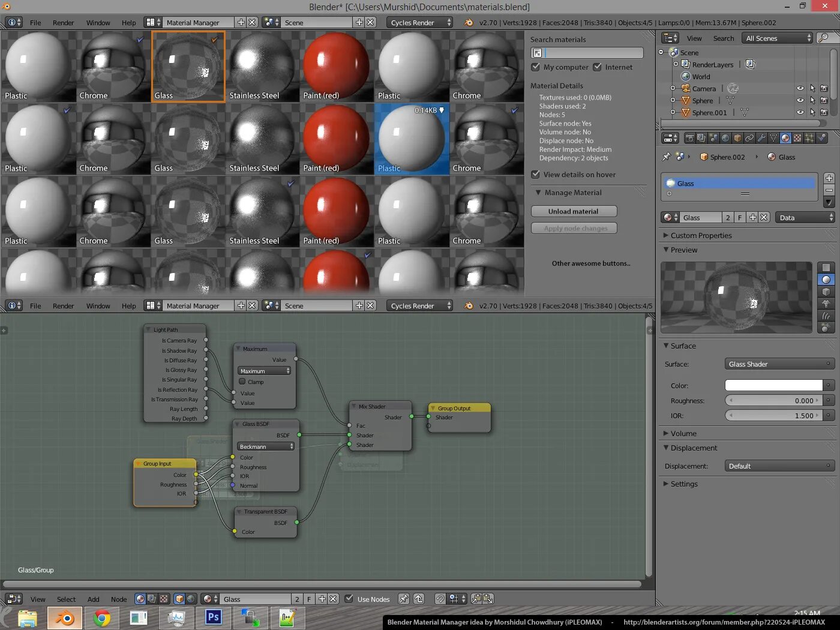Viewport: 840px width, 630px height.
Task: Open the Constraints properties tab chain icon
Action: point(749,138)
